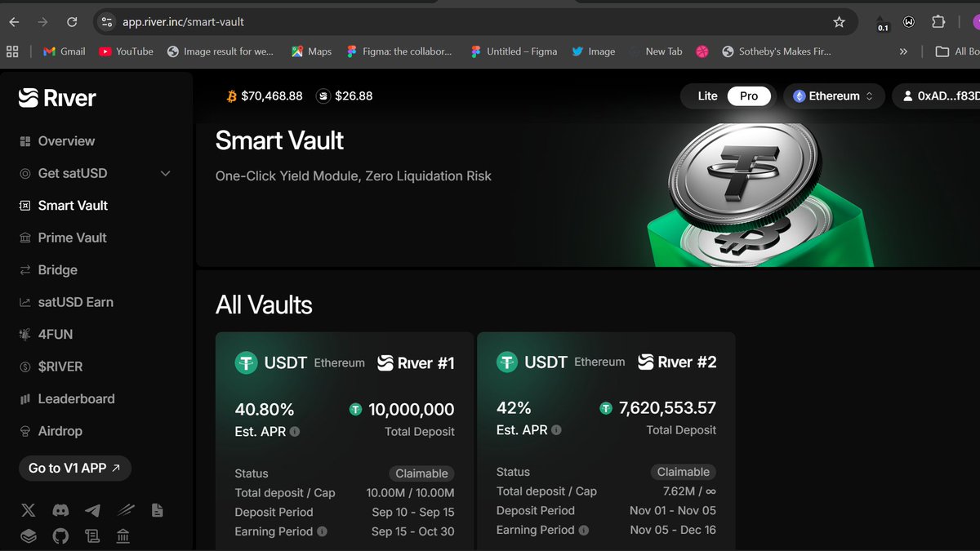This screenshot has width=980, height=551.
Task: Switch to Pro mode
Action: click(x=749, y=96)
